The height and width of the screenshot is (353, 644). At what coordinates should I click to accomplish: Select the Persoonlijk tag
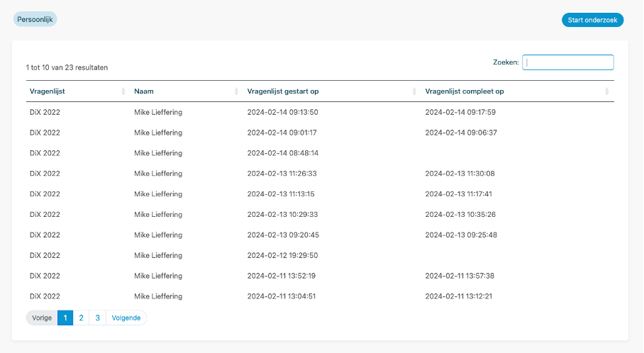click(35, 19)
